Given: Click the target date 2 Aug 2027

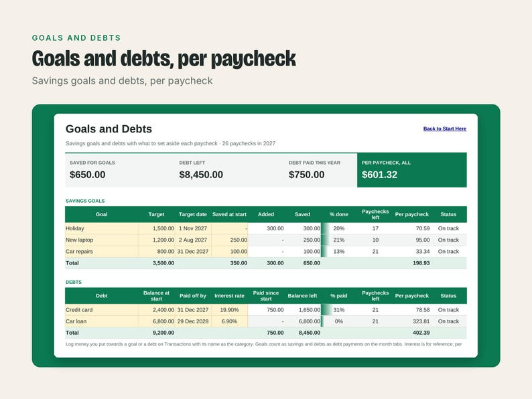Looking at the screenshot, I should click(x=193, y=240).
